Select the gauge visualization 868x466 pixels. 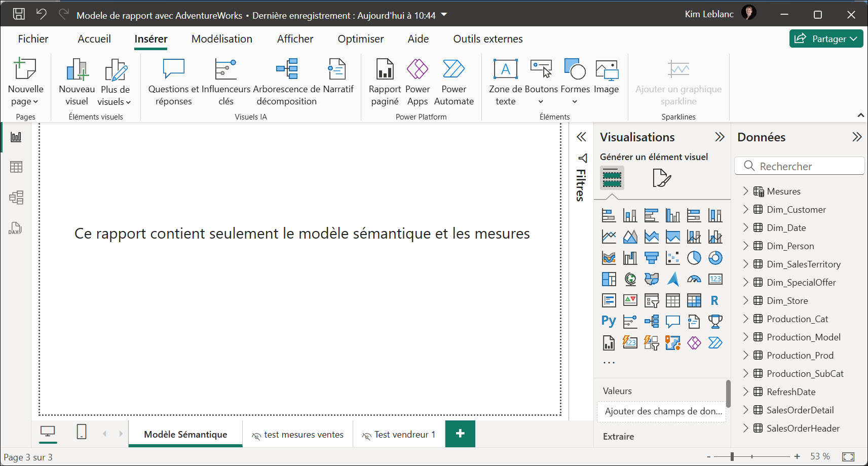click(694, 279)
